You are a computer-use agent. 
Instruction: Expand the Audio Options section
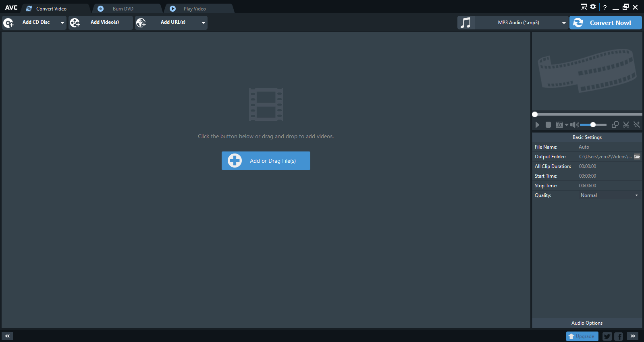point(587,323)
